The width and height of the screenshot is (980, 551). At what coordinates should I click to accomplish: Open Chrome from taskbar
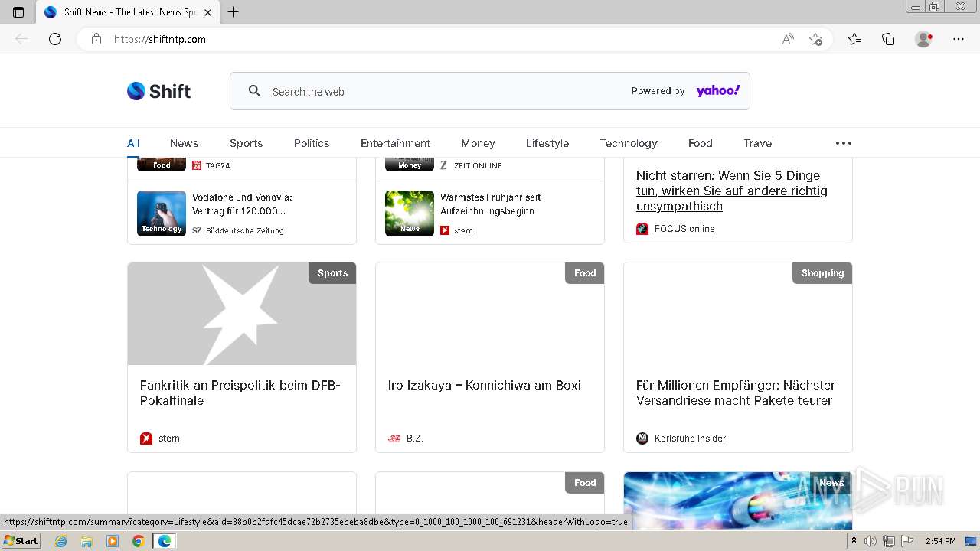tap(138, 541)
